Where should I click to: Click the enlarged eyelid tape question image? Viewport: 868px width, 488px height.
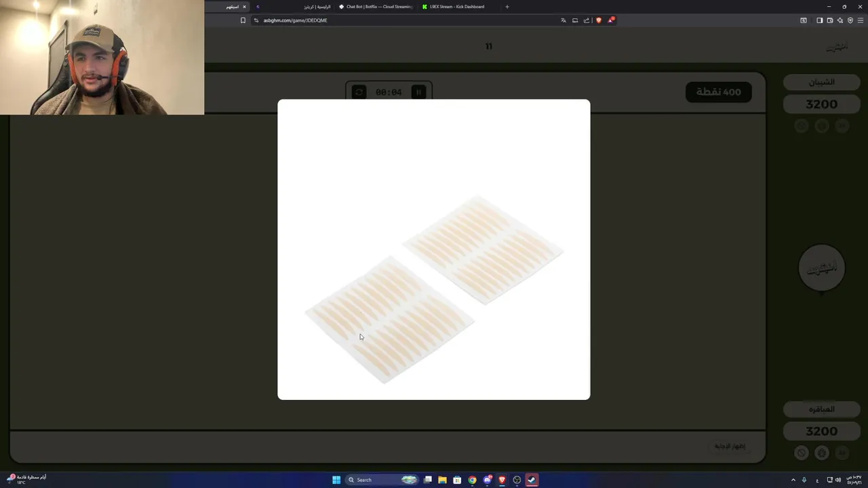pyautogui.click(x=434, y=249)
